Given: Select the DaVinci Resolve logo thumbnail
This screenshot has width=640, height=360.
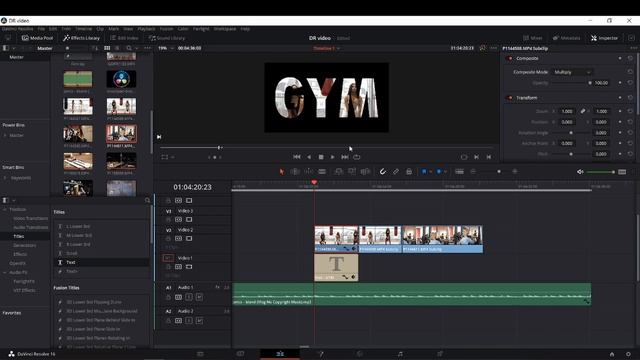Looking at the screenshot, I should click(x=121, y=79).
